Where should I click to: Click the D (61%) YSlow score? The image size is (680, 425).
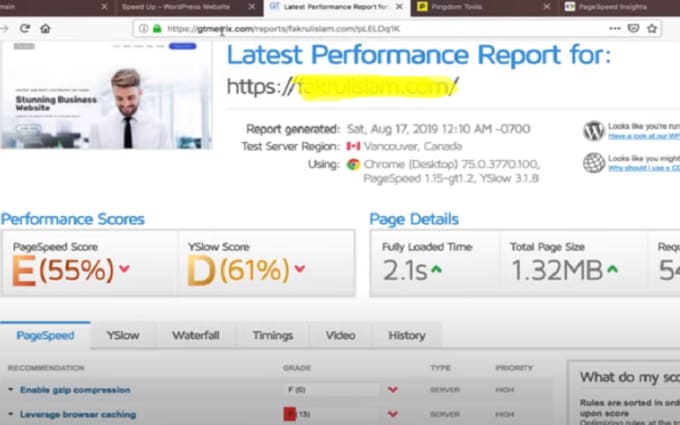pos(239,270)
